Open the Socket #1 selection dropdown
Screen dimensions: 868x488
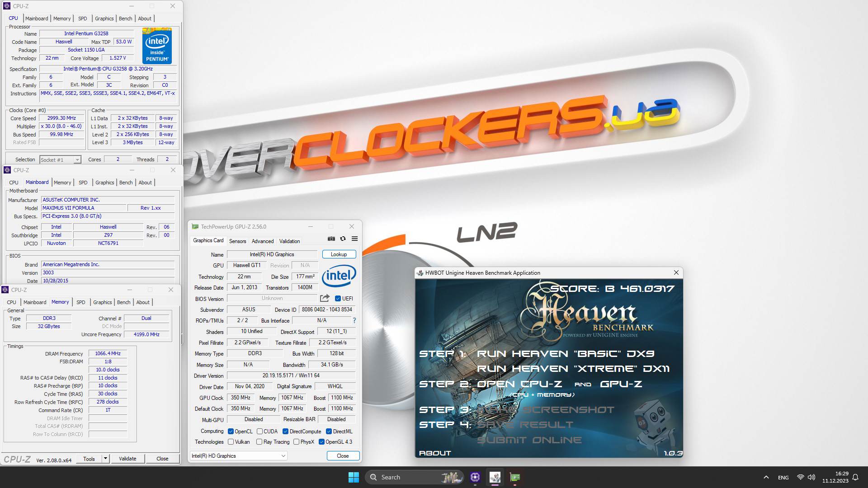click(x=60, y=160)
